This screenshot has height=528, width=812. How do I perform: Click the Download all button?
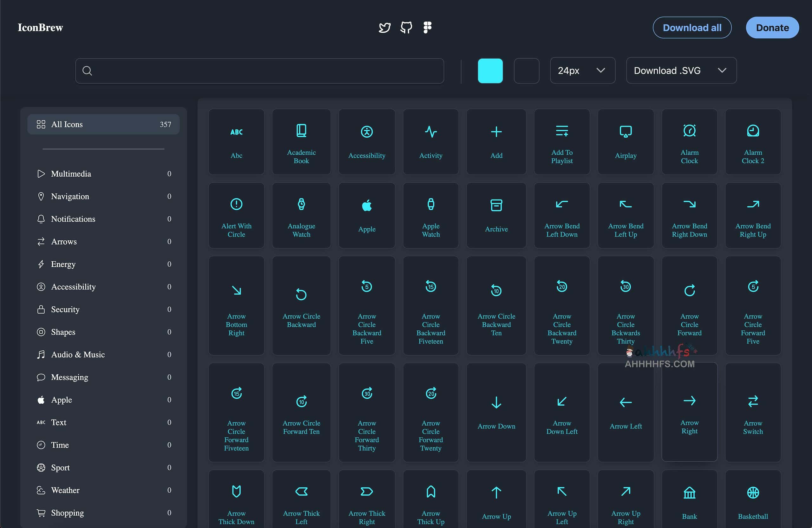[x=692, y=27]
